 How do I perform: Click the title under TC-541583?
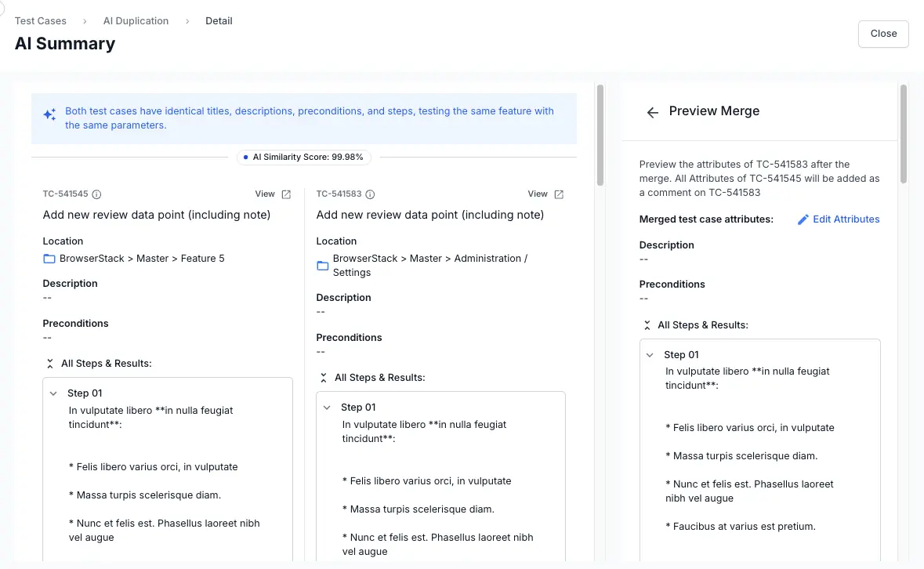(x=430, y=215)
